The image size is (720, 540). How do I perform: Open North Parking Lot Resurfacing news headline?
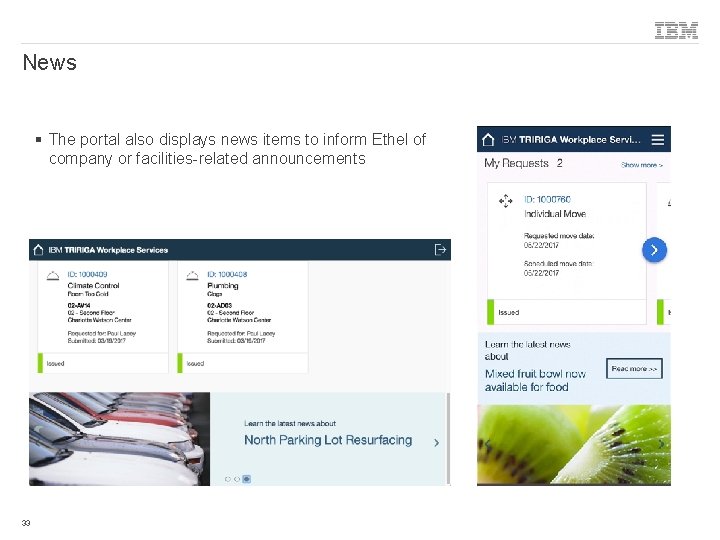coord(328,440)
